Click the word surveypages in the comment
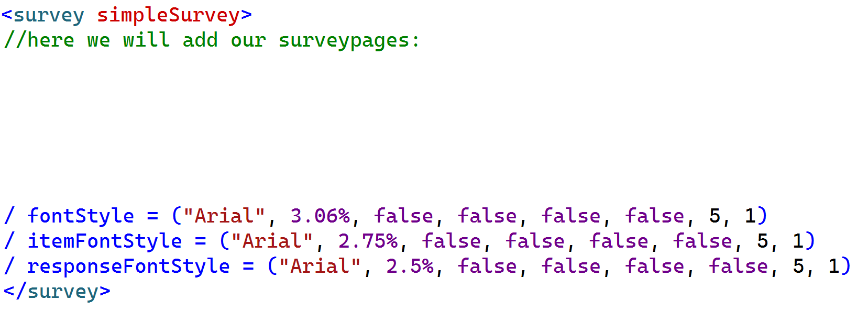The height and width of the screenshot is (311, 868). 344,40
